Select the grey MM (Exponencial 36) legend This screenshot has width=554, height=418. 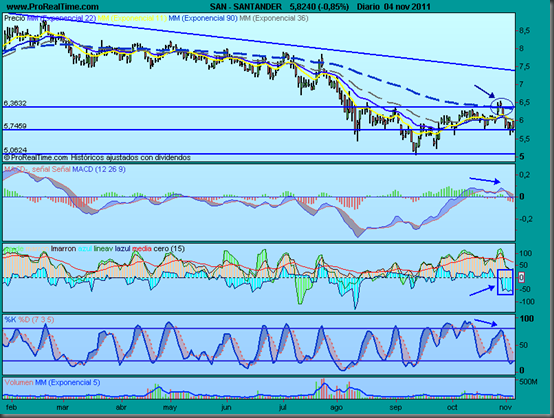[274, 18]
